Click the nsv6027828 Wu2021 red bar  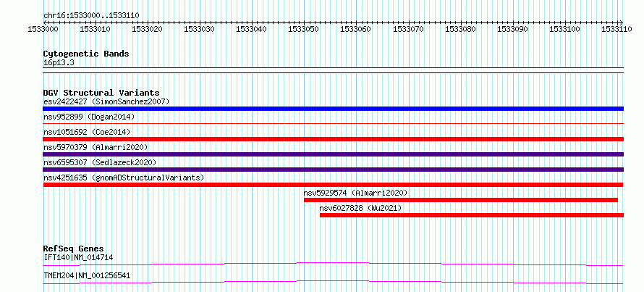click(472, 215)
